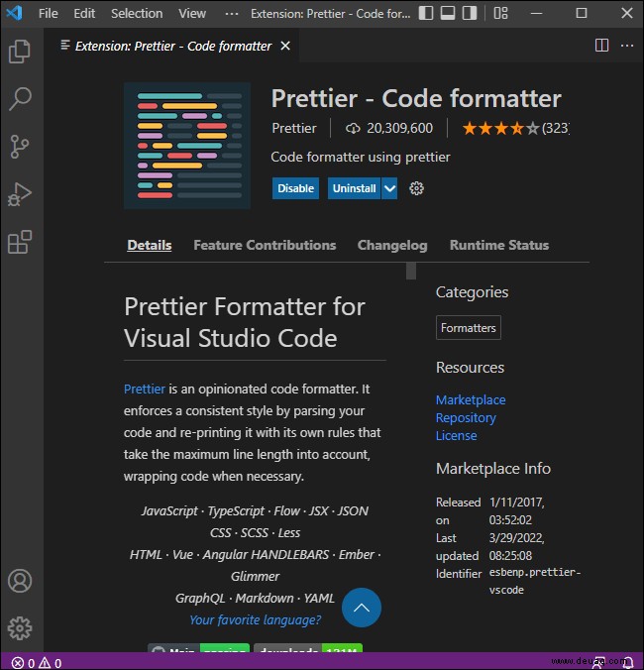Viewport: 644px width, 670px height.
Task: Click the star rating
Action: pos(500,128)
